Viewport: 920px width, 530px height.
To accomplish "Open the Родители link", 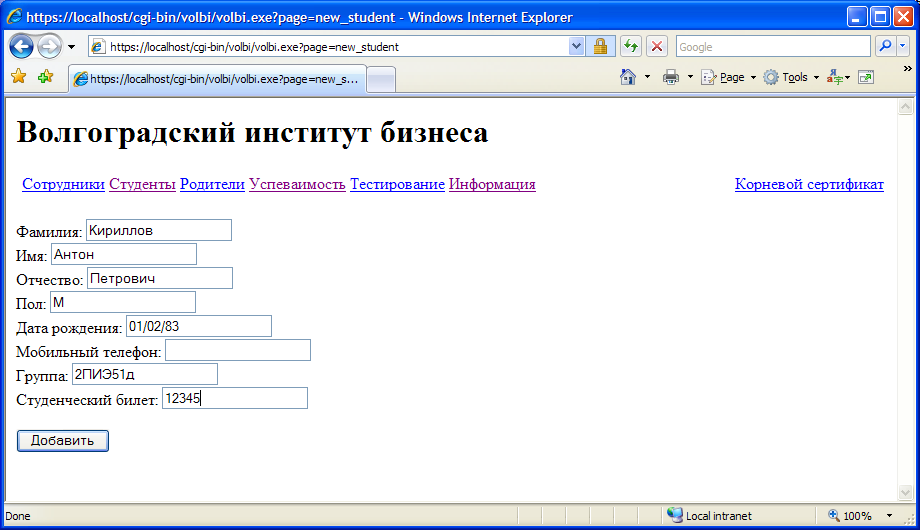I will click(x=212, y=184).
